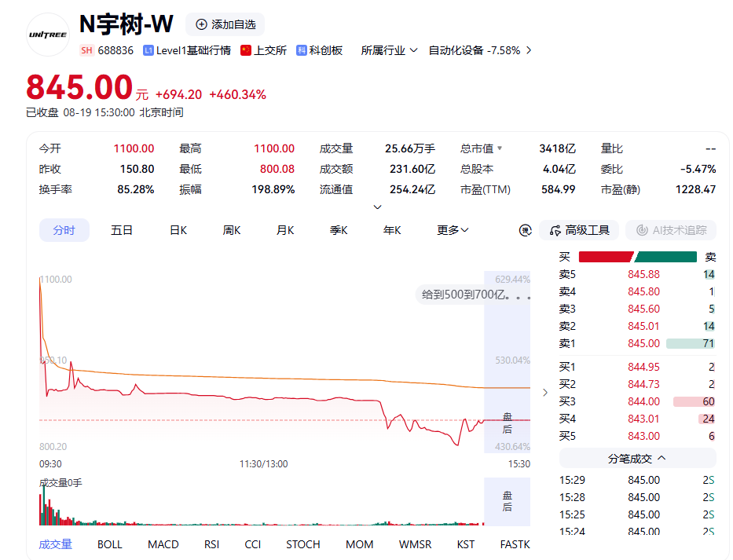This screenshot has height=560, width=733.
Task: Click stock code 688836
Action: [115, 50]
